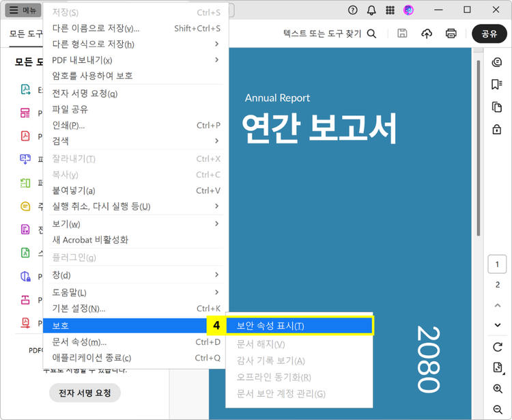512x420 pixels.
Task: Click the cloud upload icon
Action: point(427,33)
